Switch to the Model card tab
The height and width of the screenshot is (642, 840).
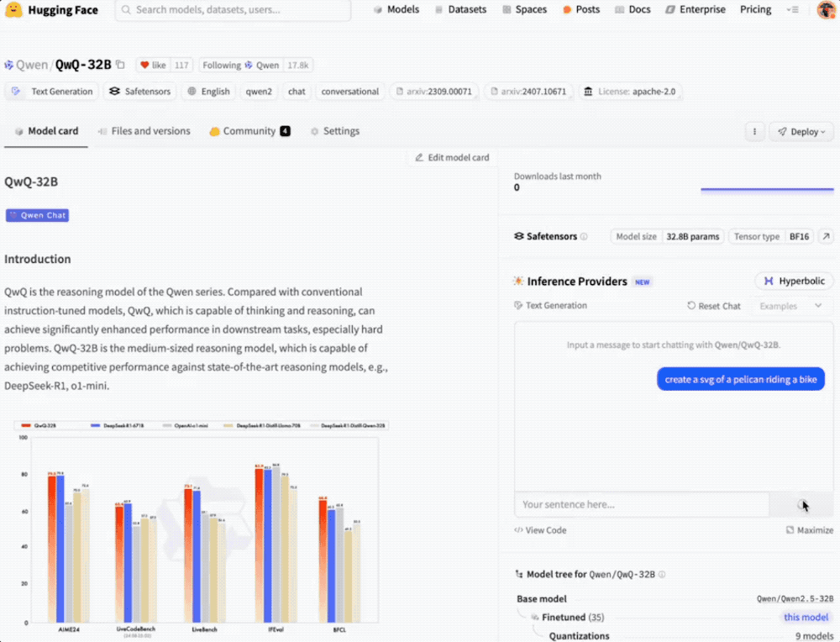[46, 131]
